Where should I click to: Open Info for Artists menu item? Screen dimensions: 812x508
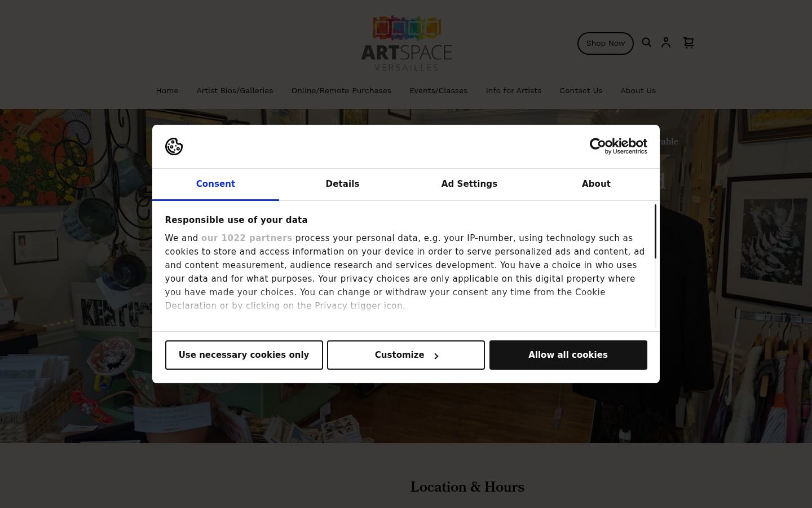click(513, 90)
